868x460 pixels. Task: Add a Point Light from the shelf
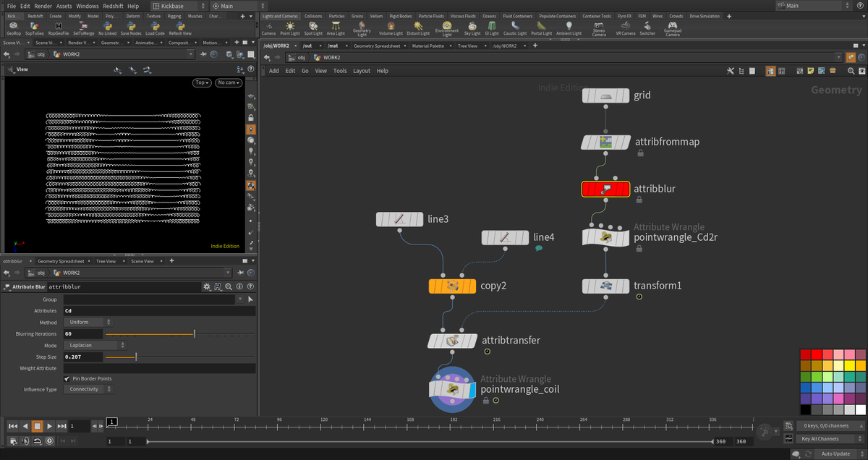[289, 28]
